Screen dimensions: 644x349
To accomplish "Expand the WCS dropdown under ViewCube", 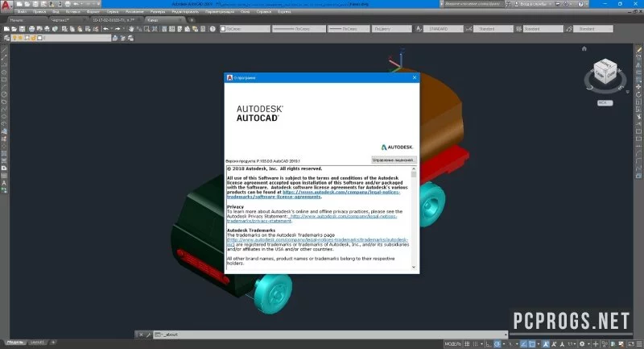I will pyautogui.click(x=605, y=103).
